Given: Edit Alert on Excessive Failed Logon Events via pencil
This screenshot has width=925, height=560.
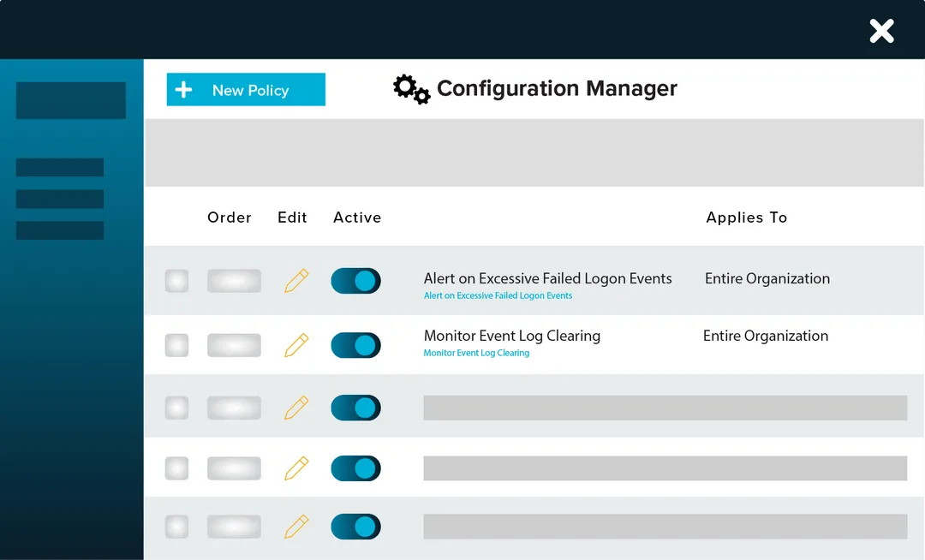Looking at the screenshot, I should click(x=296, y=281).
